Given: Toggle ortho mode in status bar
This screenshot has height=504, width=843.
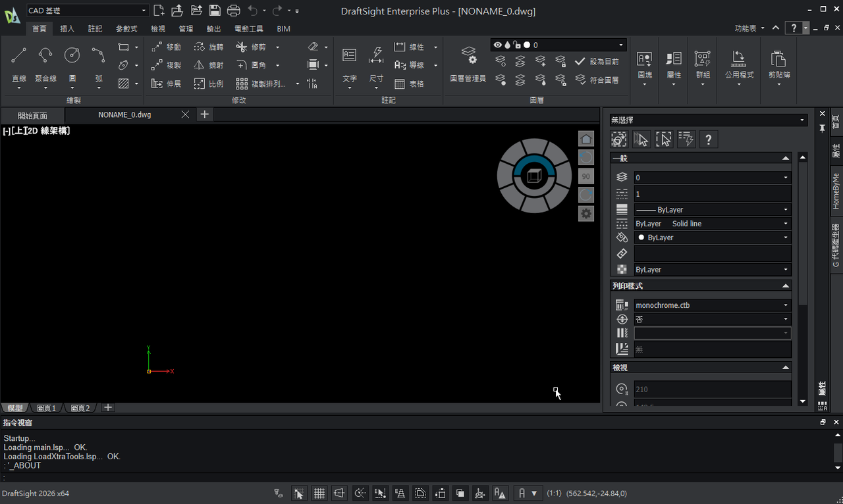Looking at the screenshot, I should 339,493.
